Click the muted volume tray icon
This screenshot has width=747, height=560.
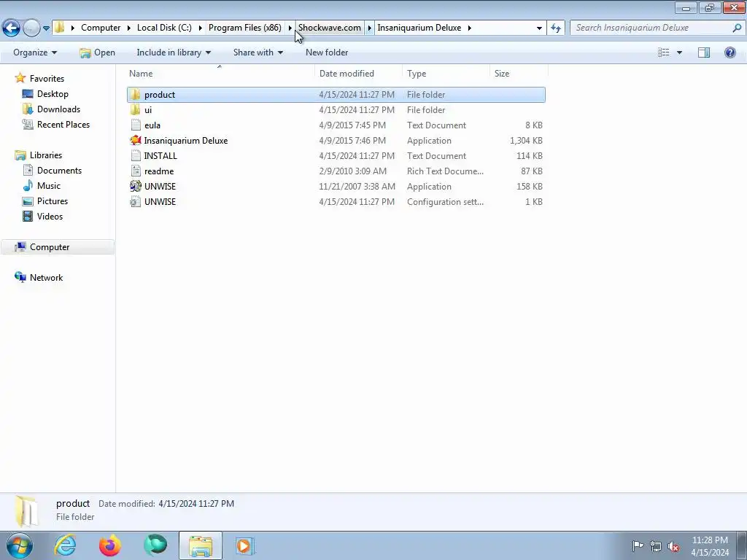point(673,546)
